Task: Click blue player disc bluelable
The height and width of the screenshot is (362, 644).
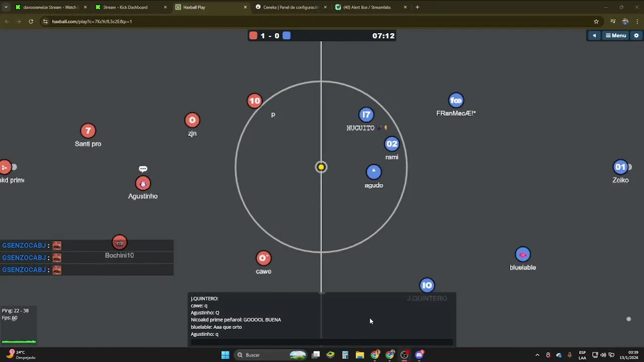Action: click(523, 254)
